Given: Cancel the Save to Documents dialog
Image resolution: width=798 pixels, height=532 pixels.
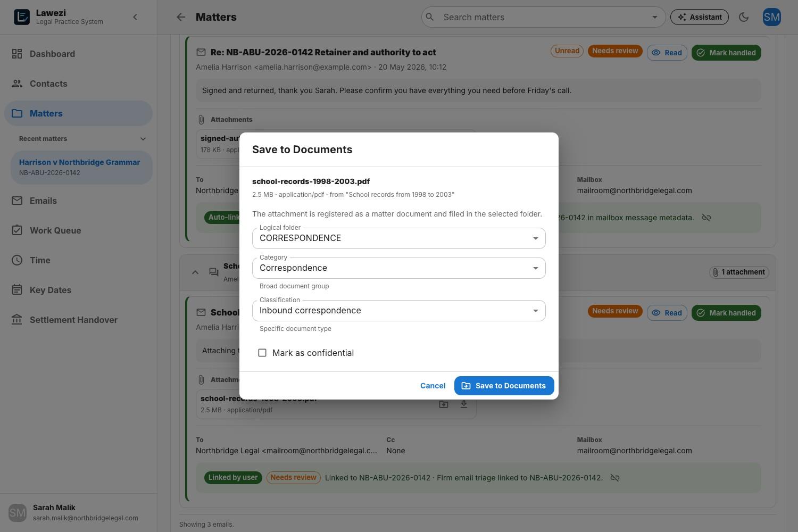Looking at the screenshot, I should [433, 386].
